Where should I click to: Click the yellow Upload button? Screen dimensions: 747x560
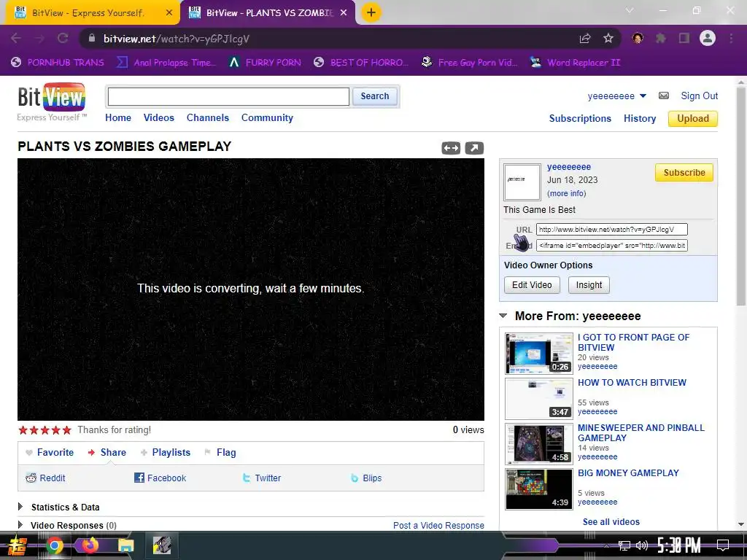693,119
